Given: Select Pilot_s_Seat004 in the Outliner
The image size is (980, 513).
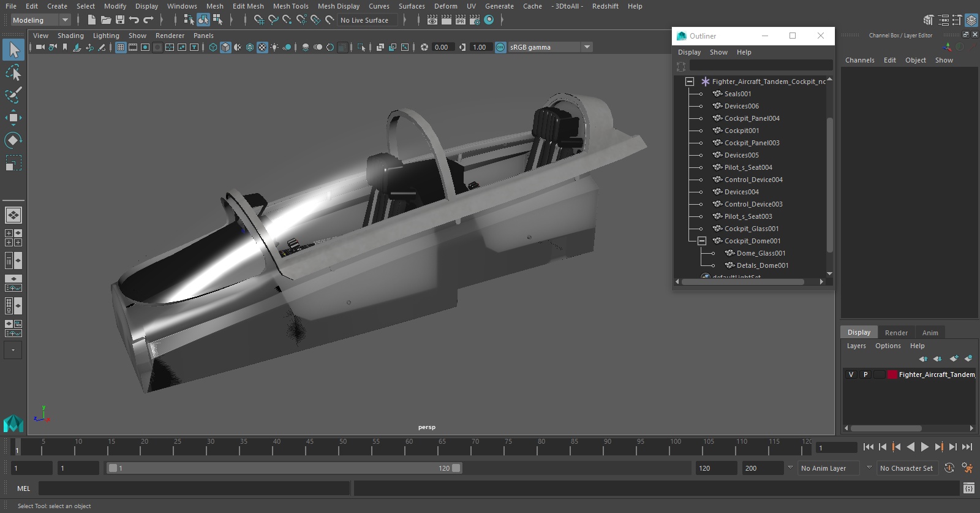Looking at the screenshot, I should [x=748, y=167].
